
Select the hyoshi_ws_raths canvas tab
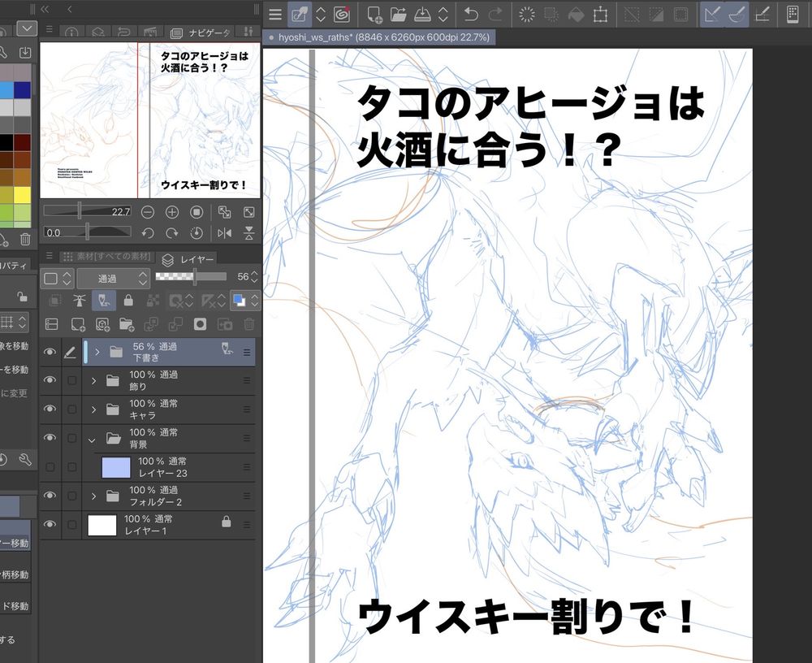point(379,37)
